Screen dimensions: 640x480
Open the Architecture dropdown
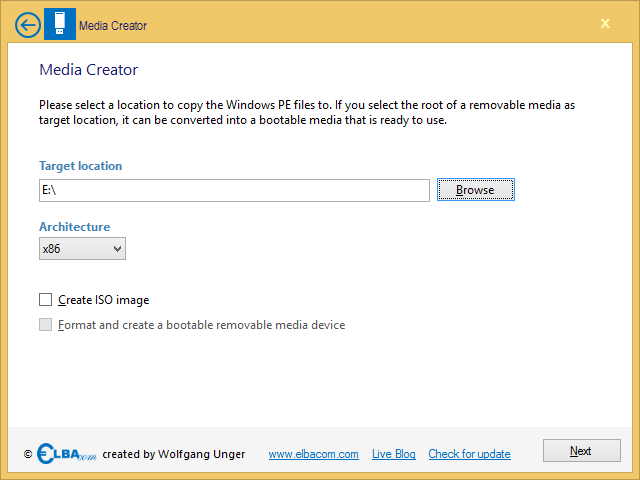coord(82,249)
